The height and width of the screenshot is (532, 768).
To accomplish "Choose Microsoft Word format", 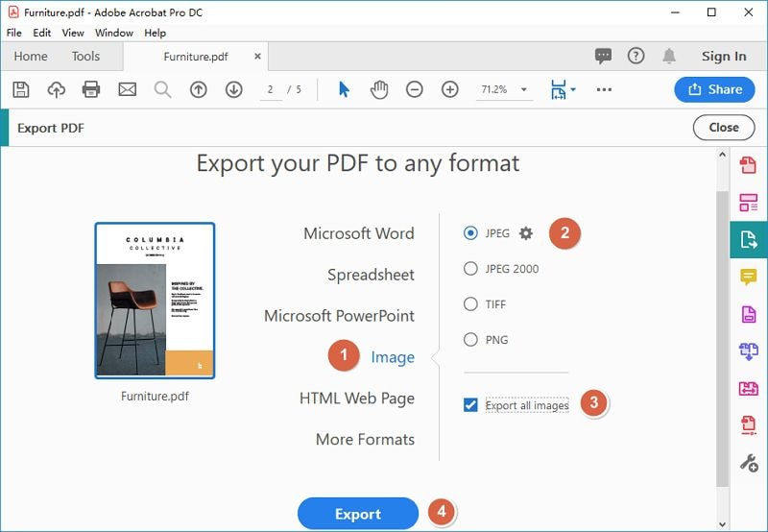I will (x=359, y=233).
